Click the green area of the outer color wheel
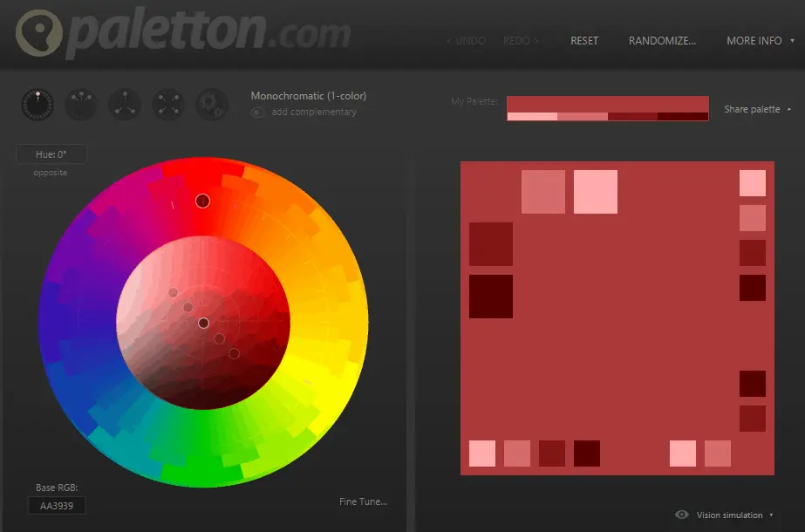The image size is (805, 532). tap(203, 452)
